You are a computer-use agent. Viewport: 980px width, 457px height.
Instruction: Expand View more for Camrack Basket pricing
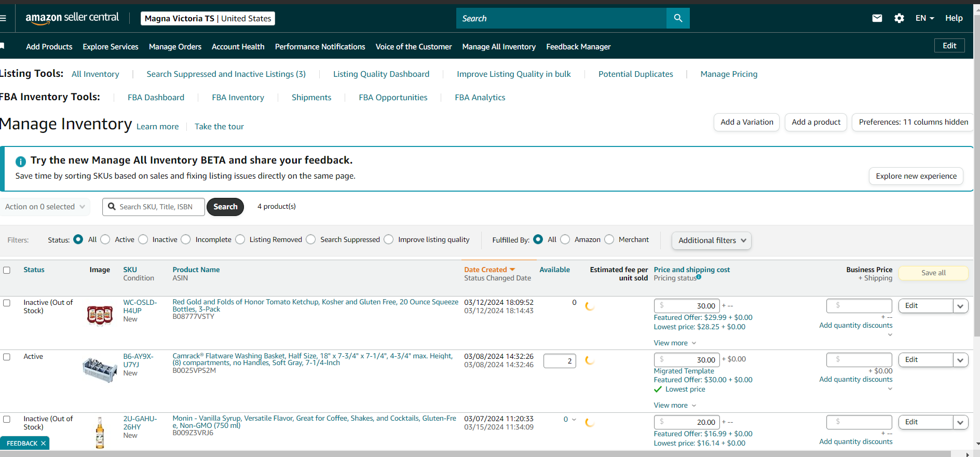coord(675,405)
